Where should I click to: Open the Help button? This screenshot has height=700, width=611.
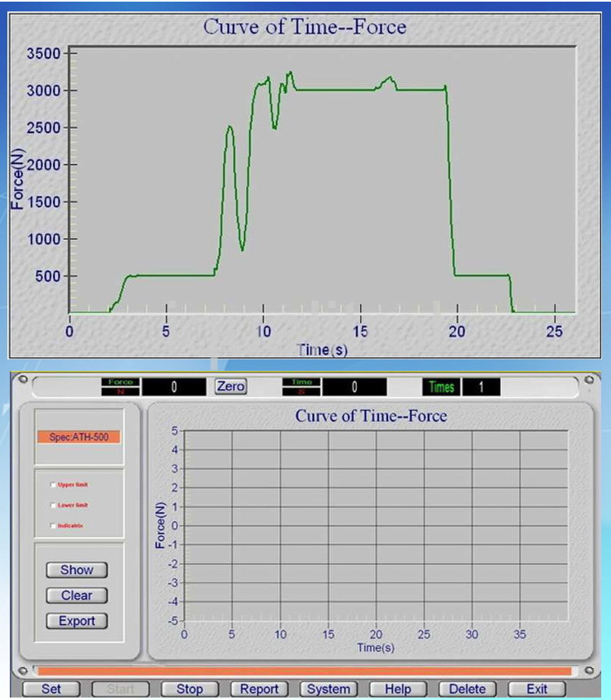(398, 689)
